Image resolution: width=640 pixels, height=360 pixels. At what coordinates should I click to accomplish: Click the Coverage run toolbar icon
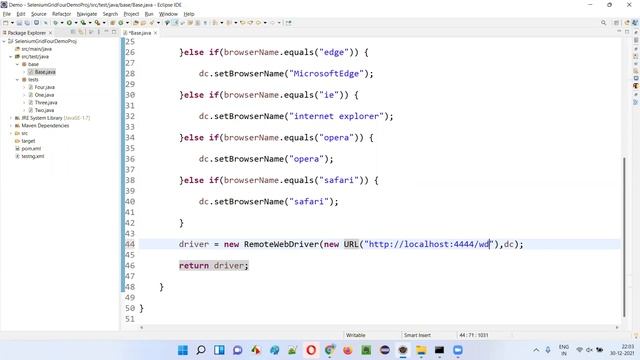click(83, 23)
